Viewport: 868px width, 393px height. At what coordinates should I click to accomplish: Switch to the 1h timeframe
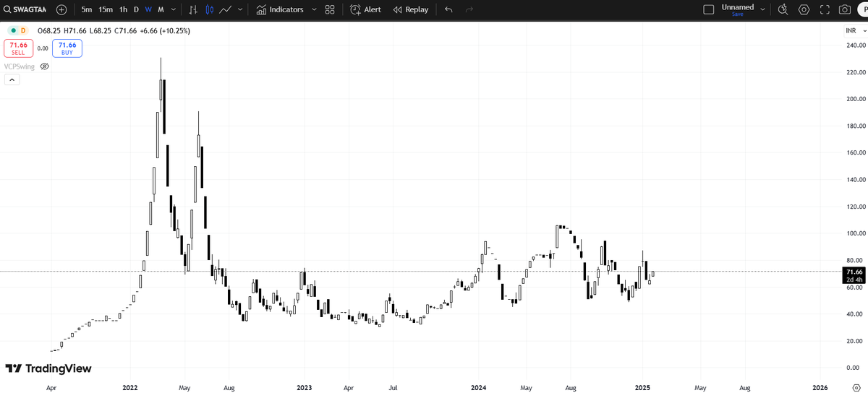(124, 9)
